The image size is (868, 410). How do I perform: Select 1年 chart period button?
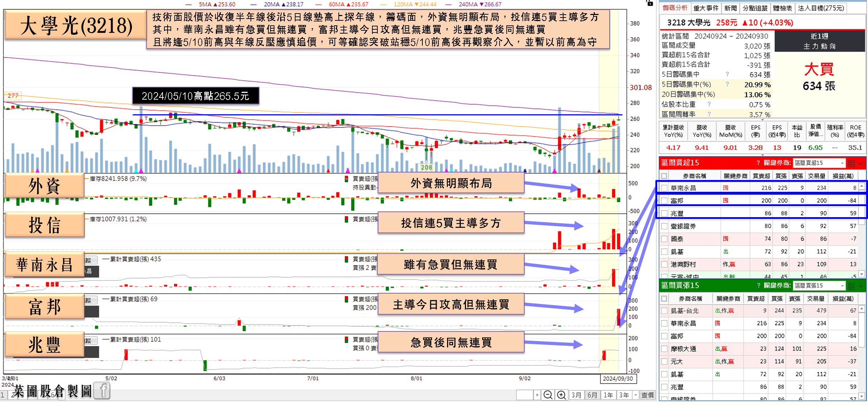[x=608, y=395]
